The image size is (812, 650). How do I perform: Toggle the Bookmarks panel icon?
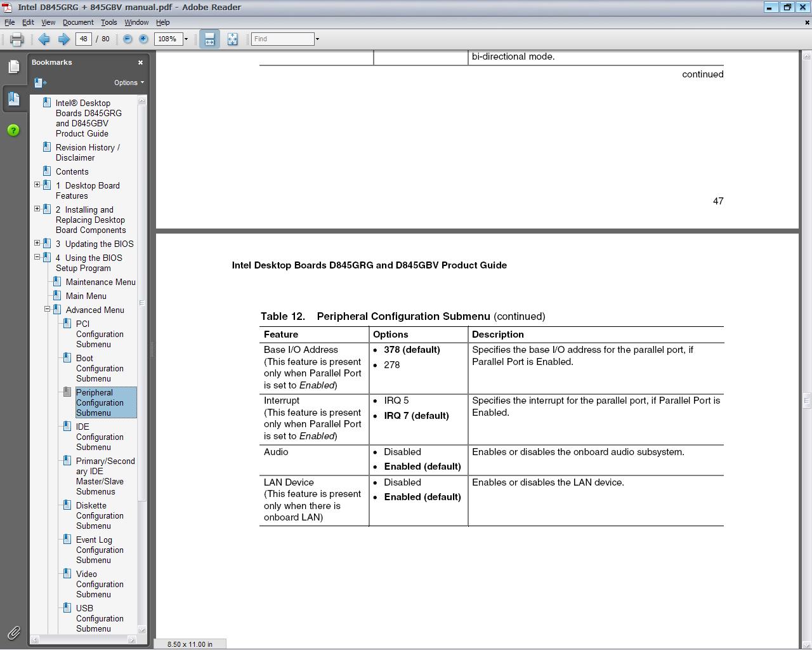[13, 98]
